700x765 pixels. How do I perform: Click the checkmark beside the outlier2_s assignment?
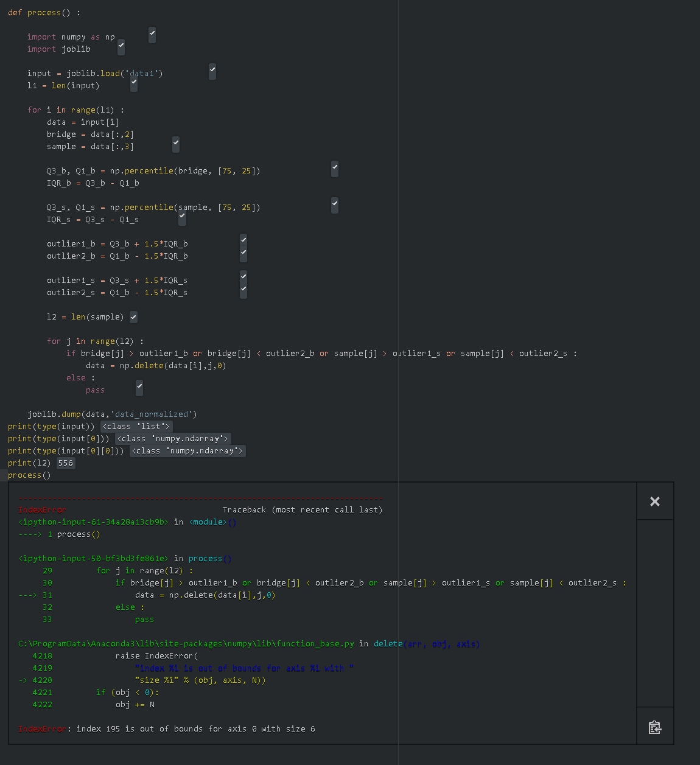click(x=243, y=290)
